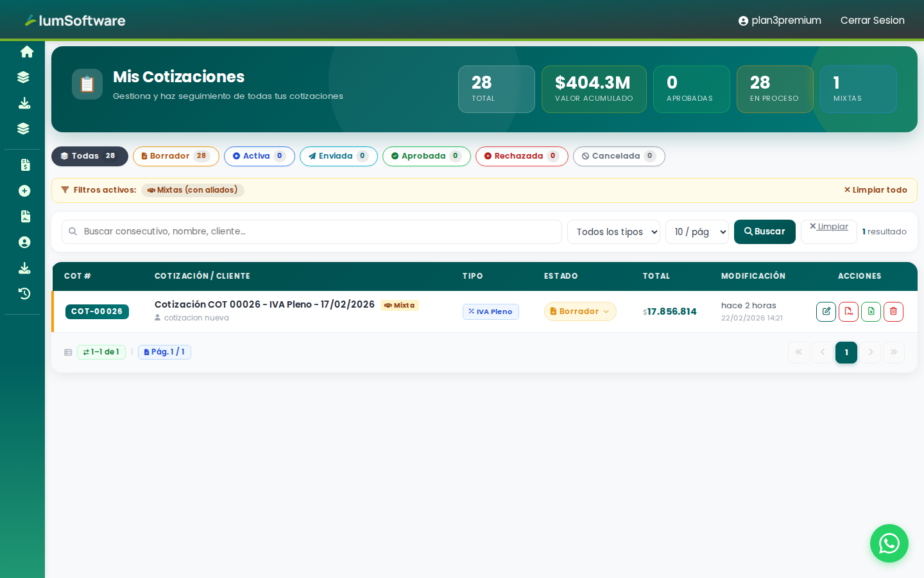The image size is (924, 578).
Task: Export COT-00026 to Excel file
Action: point(871,311)
